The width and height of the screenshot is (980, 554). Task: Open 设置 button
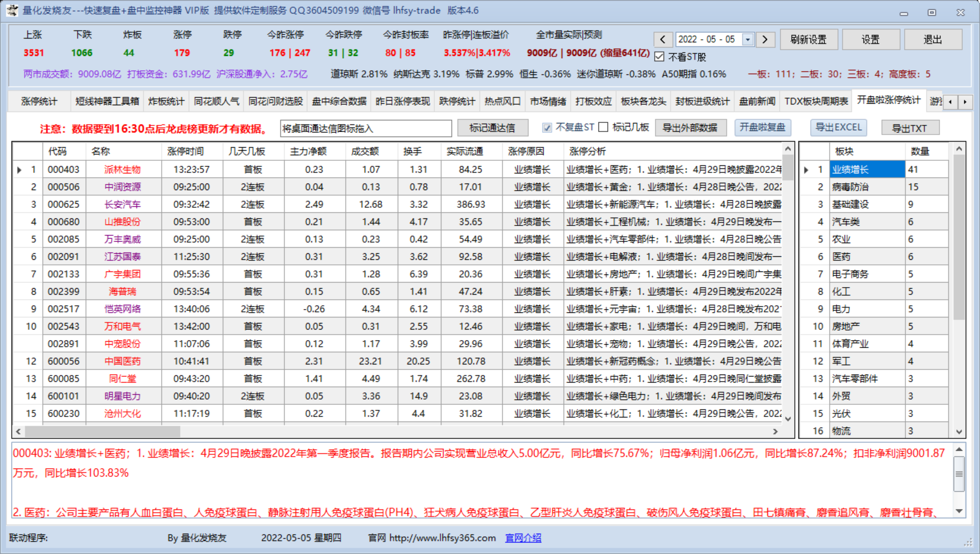point(871,40)
